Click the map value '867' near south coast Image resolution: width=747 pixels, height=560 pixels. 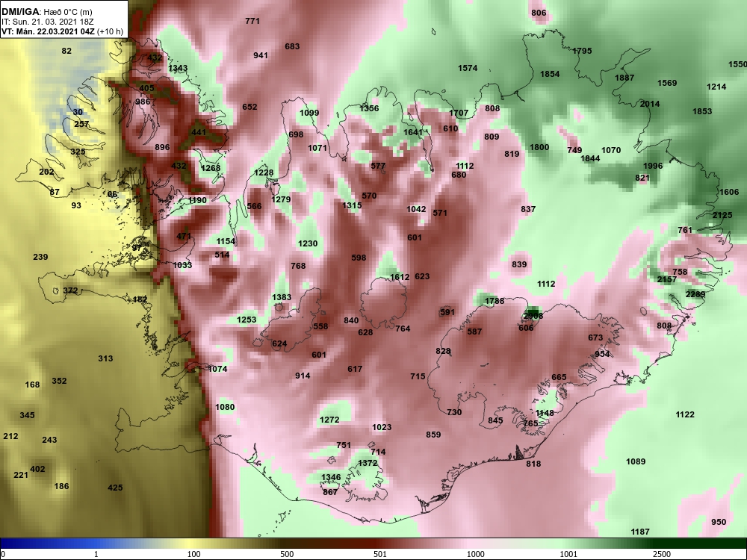coord(330,492)
